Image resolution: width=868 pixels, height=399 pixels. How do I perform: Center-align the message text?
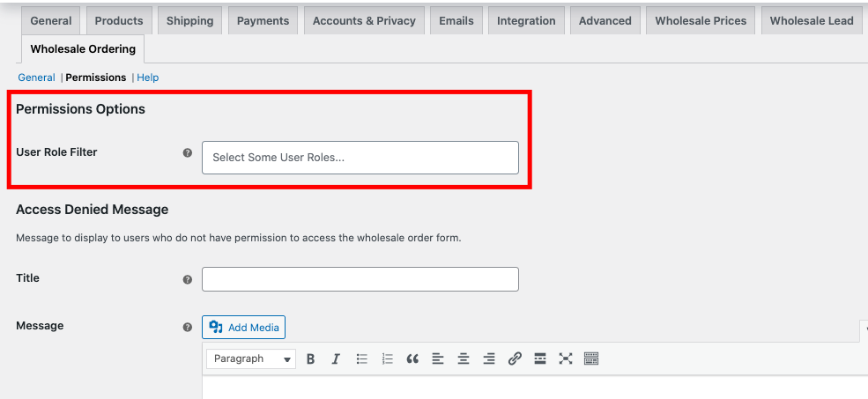[x=464, y=358]
